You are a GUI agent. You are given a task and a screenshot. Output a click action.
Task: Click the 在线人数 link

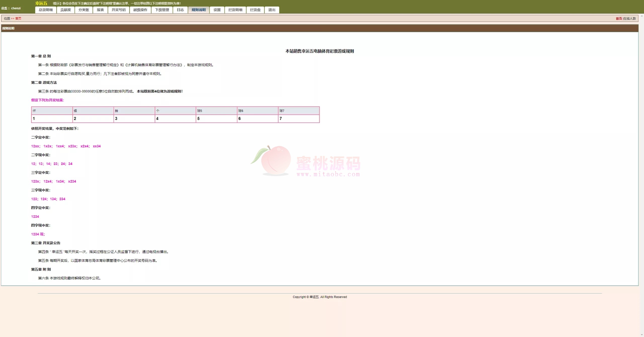coord(630,18)
